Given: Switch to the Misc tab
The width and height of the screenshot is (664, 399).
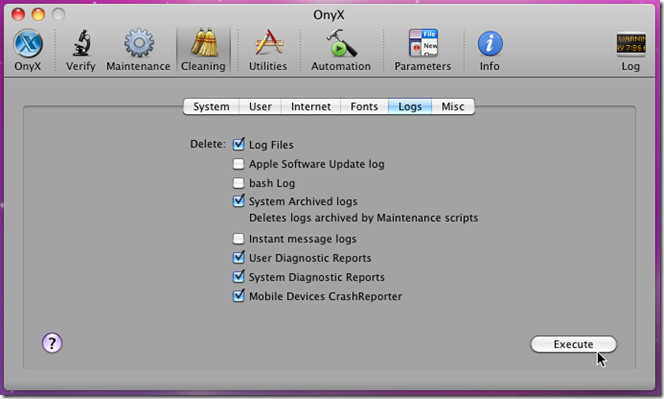Looking at the screenshot, I should [x=453, y=106].
